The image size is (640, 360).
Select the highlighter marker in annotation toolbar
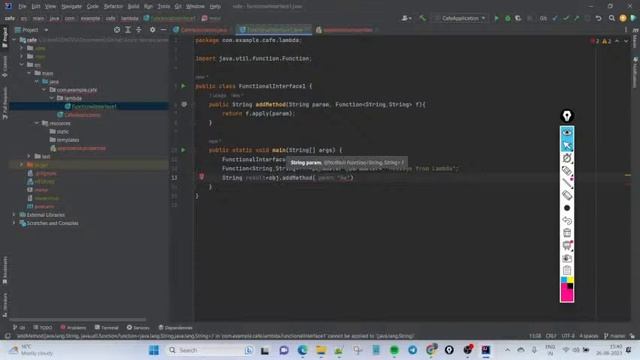[x=567, y=171]
